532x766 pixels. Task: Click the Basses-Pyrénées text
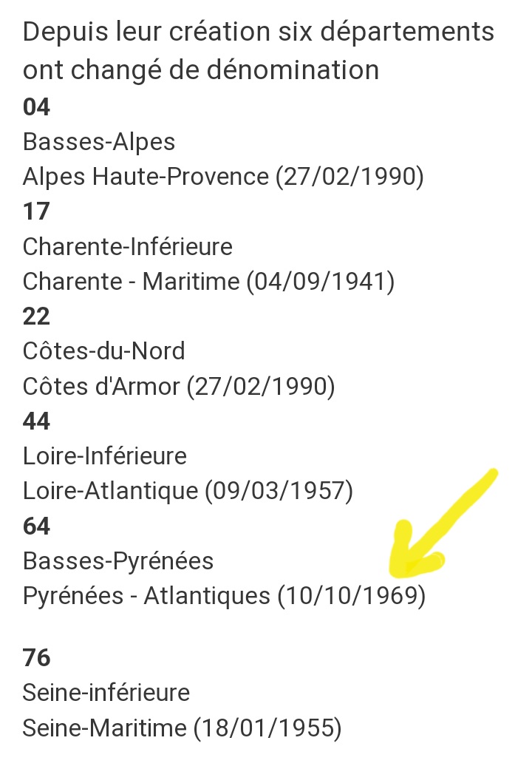coord(118,561)
